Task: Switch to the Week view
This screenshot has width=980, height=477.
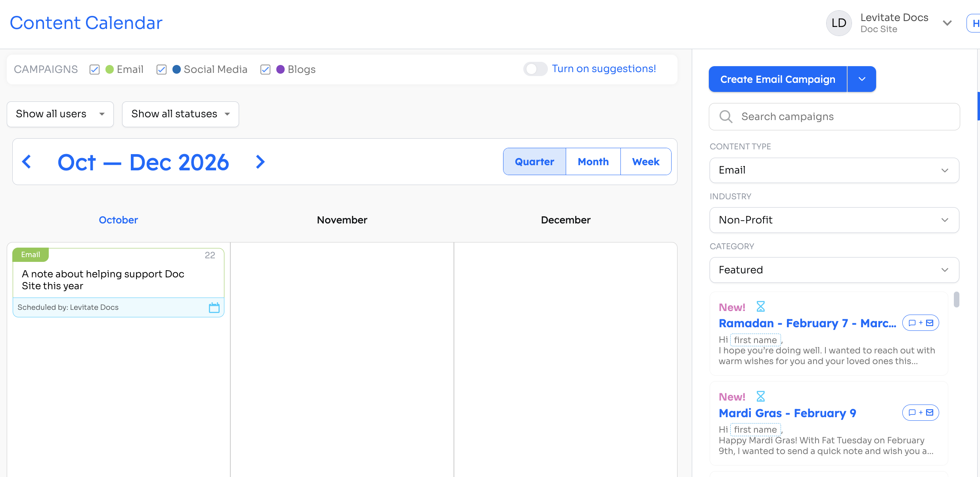Action: (x=646, y=162)
